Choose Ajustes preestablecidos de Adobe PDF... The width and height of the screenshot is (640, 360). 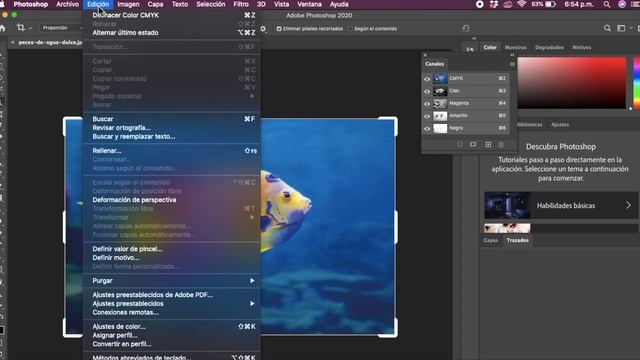pos(171,295)
